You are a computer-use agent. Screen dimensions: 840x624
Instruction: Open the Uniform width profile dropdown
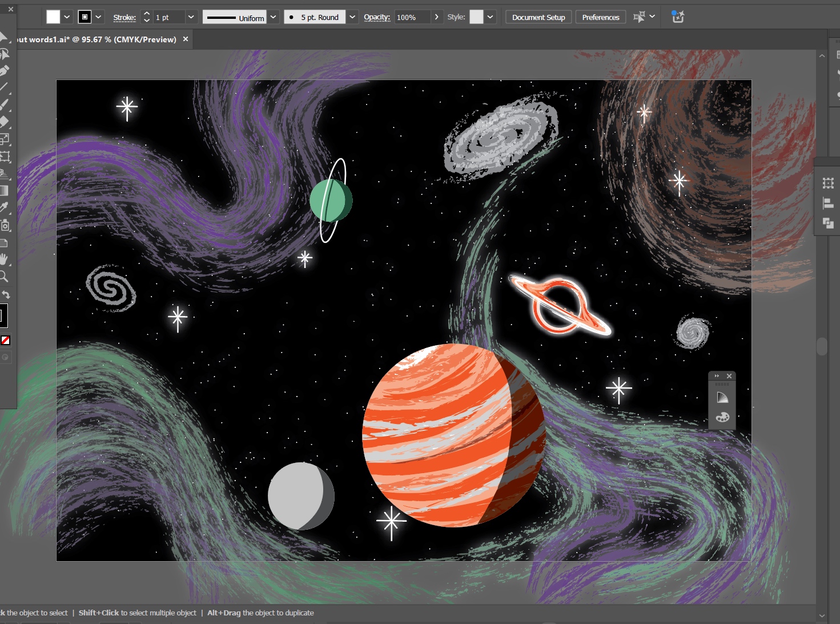(274, 17)
